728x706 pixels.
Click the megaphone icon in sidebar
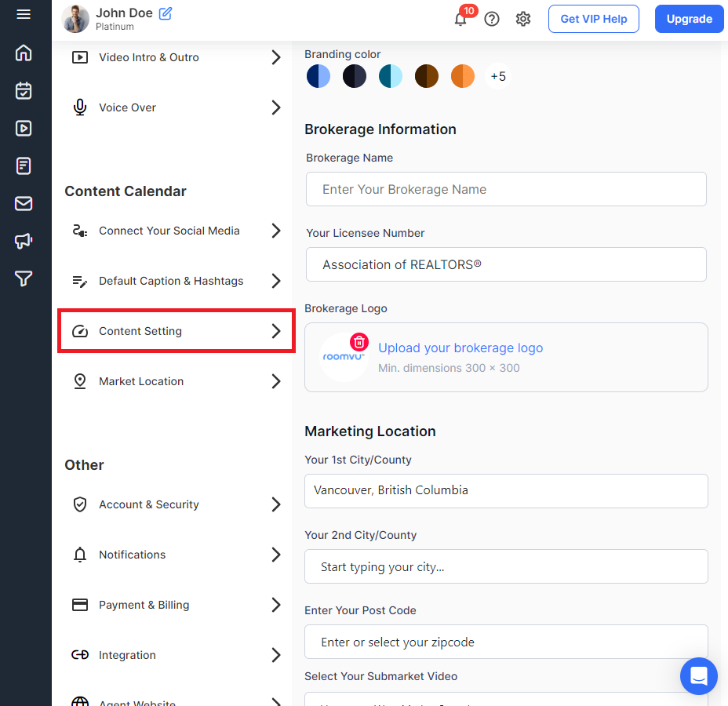point(24,241)
